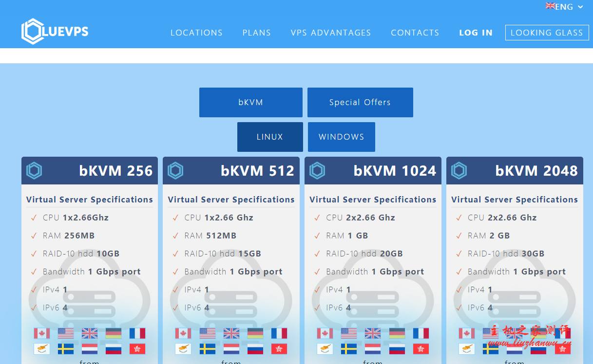Select Cyprus flag in bKVM 512 card
This screenshot has width=593, height=364.
[x=183, y=349]
